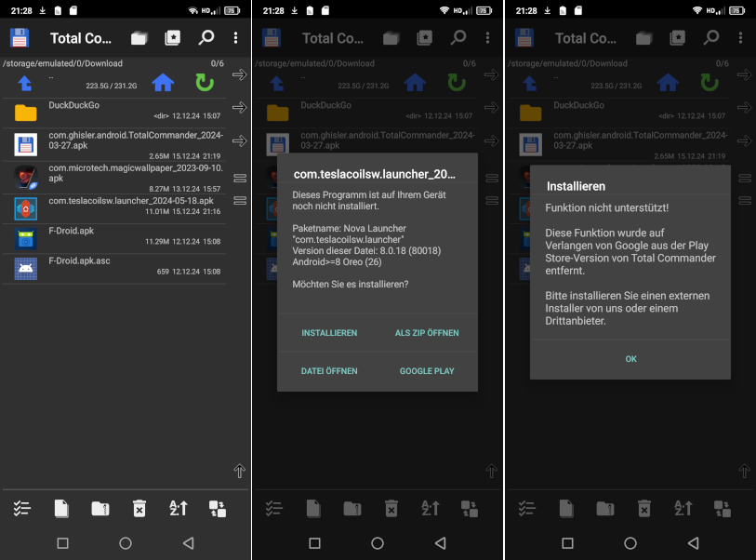The width and height of the screenshot is (756, 560).
Task: Tap INSTALLIEREN in the Nova Launcher dialog
Action: tap(329, 333)
